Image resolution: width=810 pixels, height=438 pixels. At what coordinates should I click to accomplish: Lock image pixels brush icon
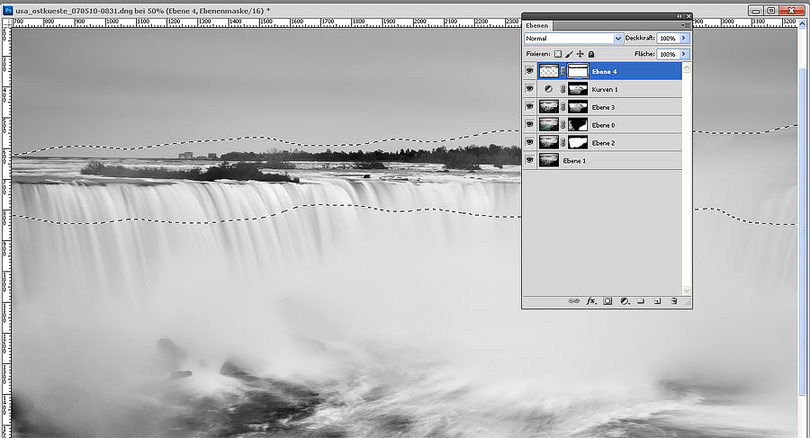569,54
